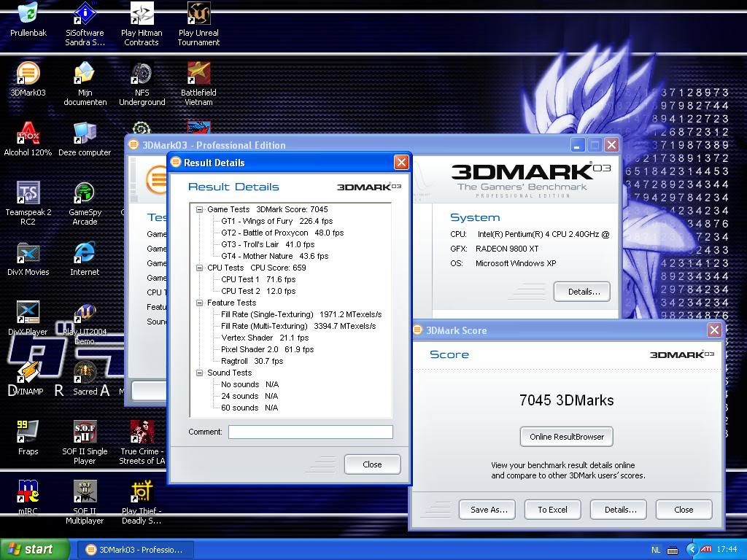Open the Fraps desktop icon
Screen dimensions: 747x560
tap(28, 438)
